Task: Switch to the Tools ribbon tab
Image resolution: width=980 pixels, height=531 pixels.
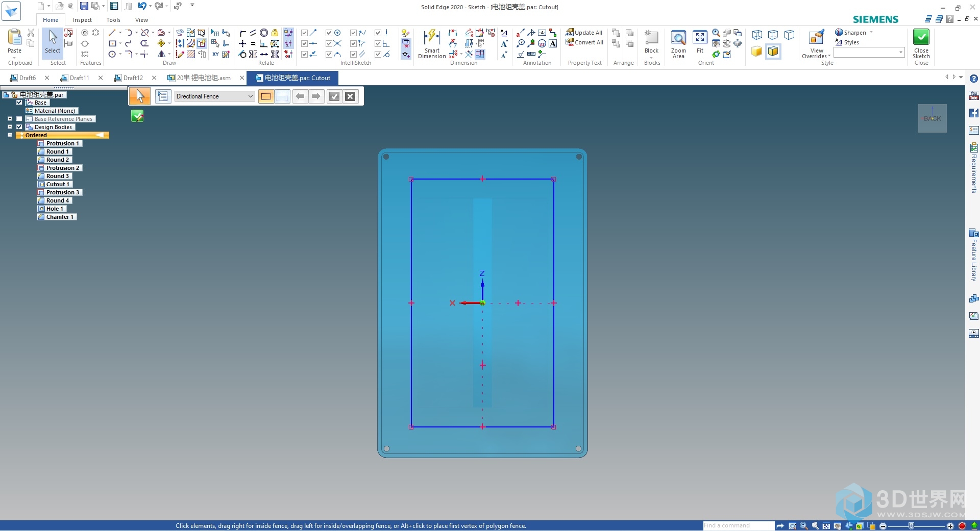Action: tap(113, 20)
